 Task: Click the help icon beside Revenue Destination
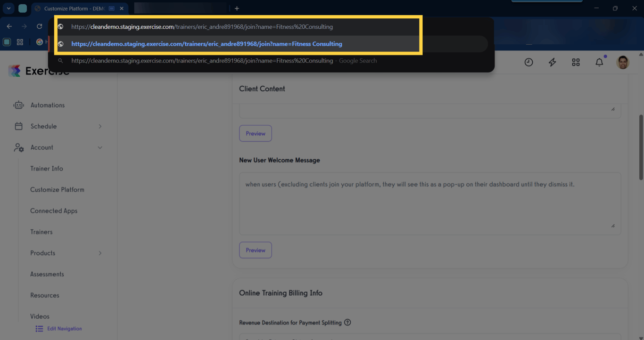[347, 323]
